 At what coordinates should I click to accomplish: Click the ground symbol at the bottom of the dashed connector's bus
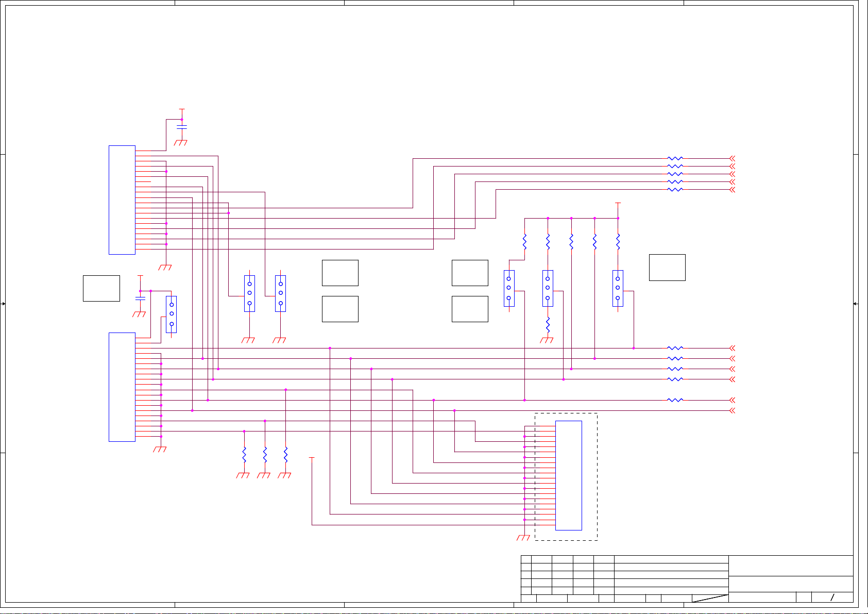523,538
